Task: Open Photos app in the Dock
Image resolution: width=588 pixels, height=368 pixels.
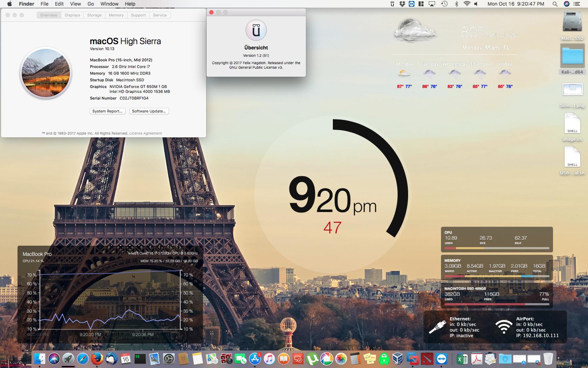Action: coord(341,359)
